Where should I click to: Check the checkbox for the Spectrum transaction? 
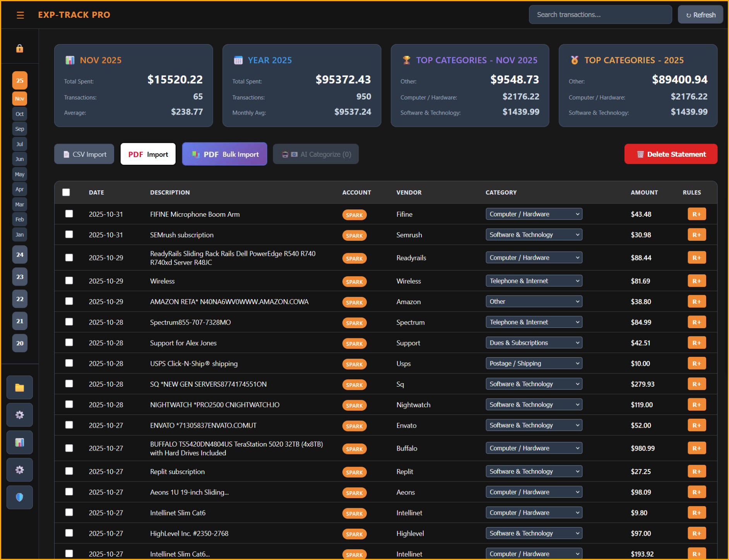[x=69, y=322]
